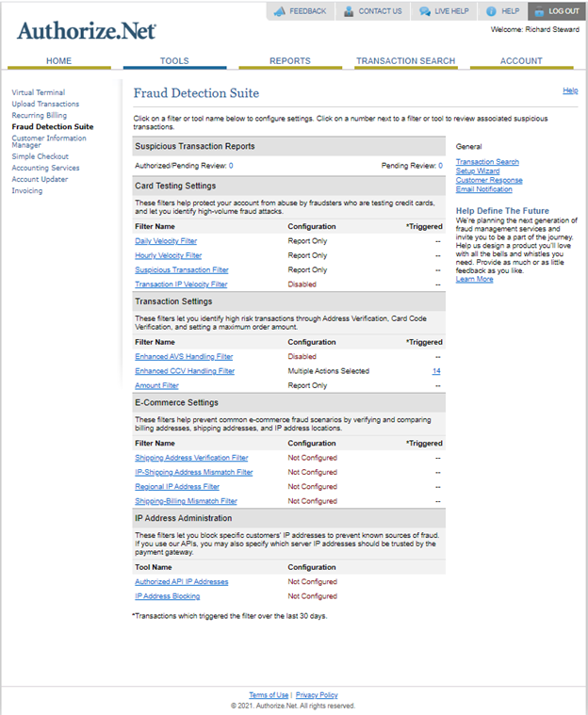Select Simple Checkout in sidebar
The width and height of the screenshot is (588, 715).
(41, 156)
